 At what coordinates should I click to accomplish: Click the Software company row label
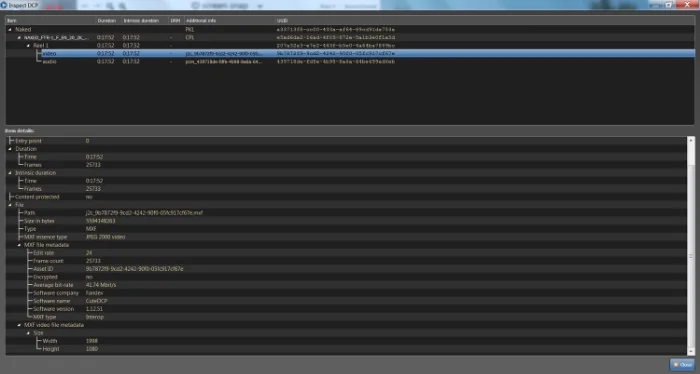pos(56,293)
